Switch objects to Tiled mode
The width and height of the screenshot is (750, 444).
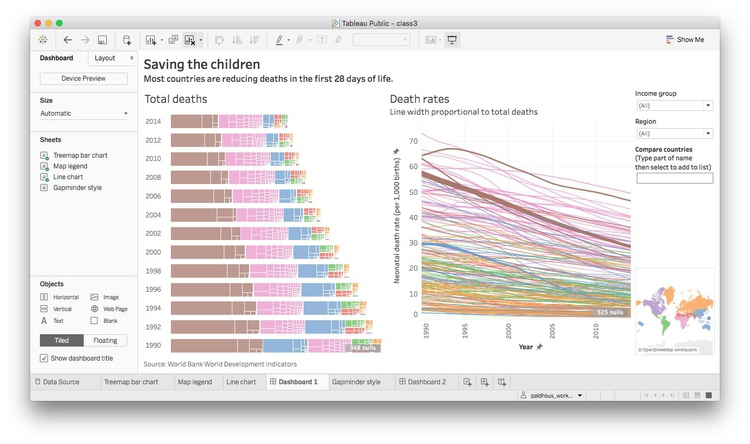pyautogui.click(x=60, y=341)
